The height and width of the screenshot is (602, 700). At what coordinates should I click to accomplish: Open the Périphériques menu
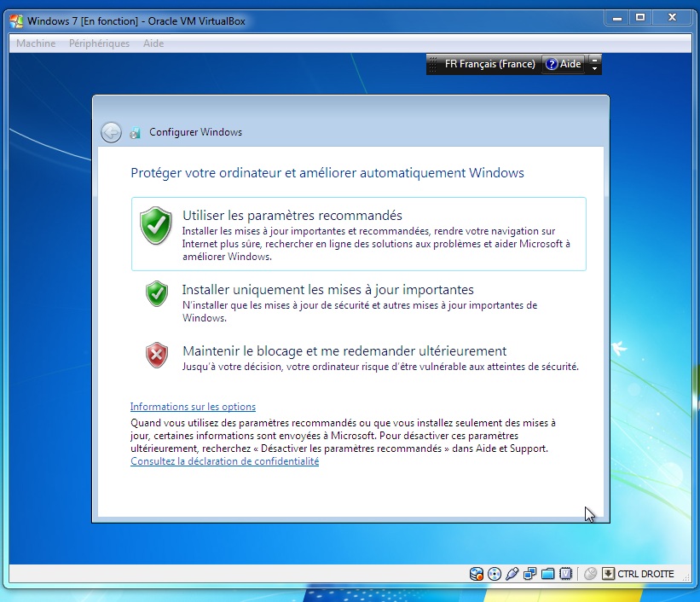(99, 43)
